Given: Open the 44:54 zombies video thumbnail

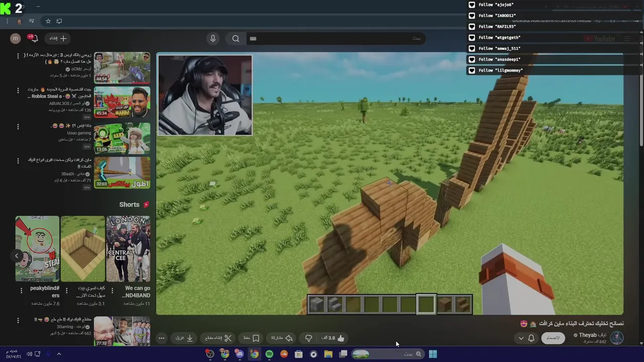Looking at the screenshot, I should click(122, 67).
